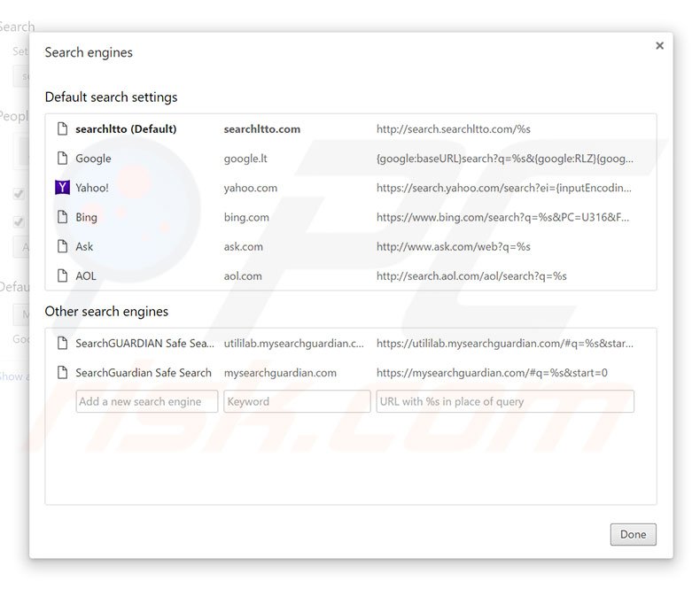Click the {google:baseURL}search URL

coord(505,159)
